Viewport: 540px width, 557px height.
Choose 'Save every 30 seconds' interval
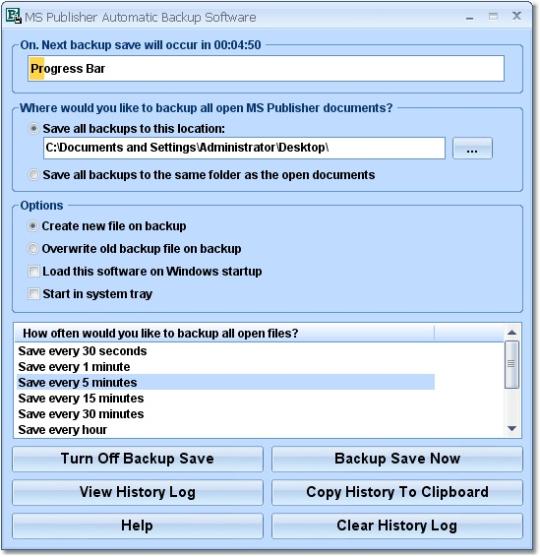[x=226, y=351]
